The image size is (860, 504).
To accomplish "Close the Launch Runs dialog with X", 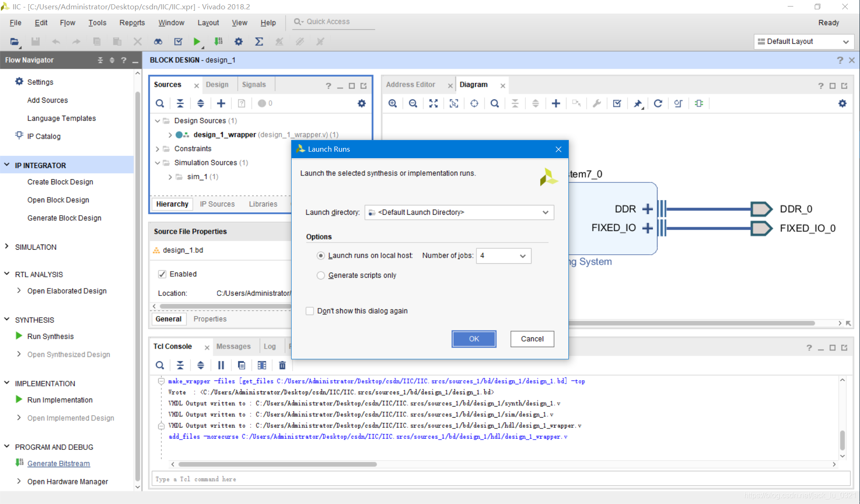I will tap(558, 149).
